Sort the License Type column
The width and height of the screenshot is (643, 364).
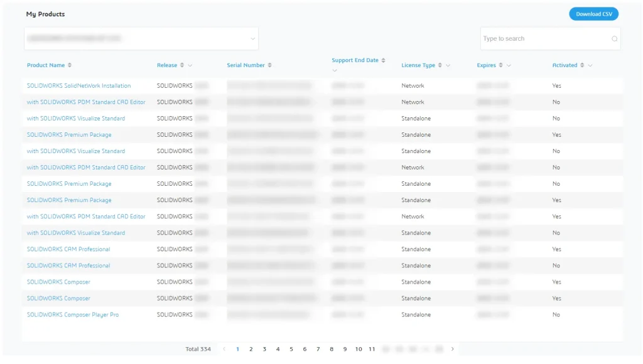[x=440, y=65]
